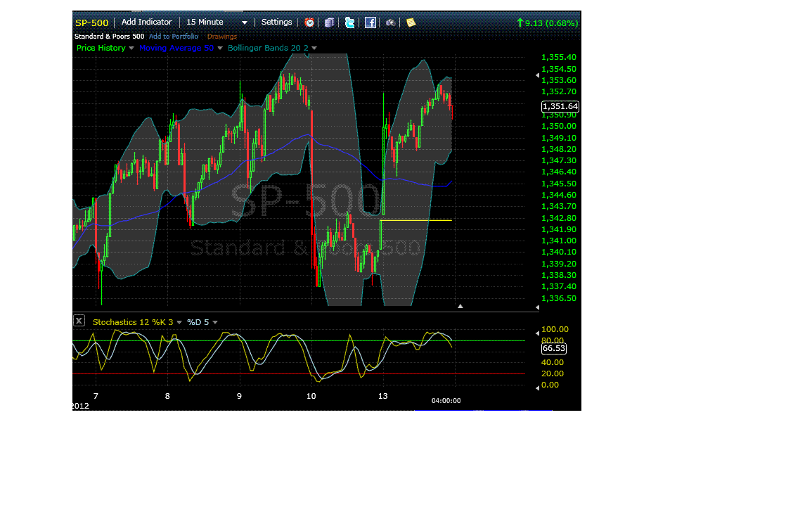This screenshot has width=812, height=505.
Task: Expand the Moving Average 50 dropdown arrow
Action: (220, 48)
